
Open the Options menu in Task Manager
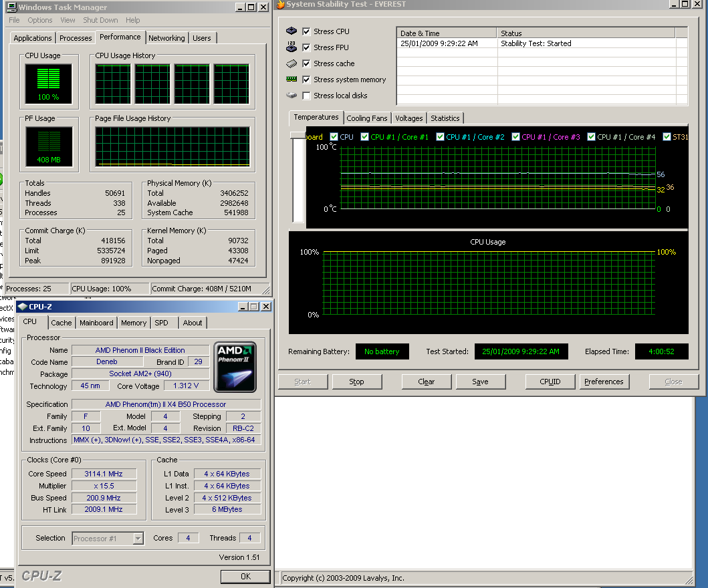[39, 20]
